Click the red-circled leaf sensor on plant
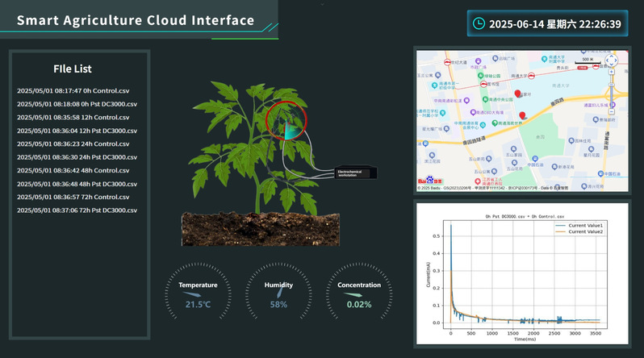 [x=286, y=119]
